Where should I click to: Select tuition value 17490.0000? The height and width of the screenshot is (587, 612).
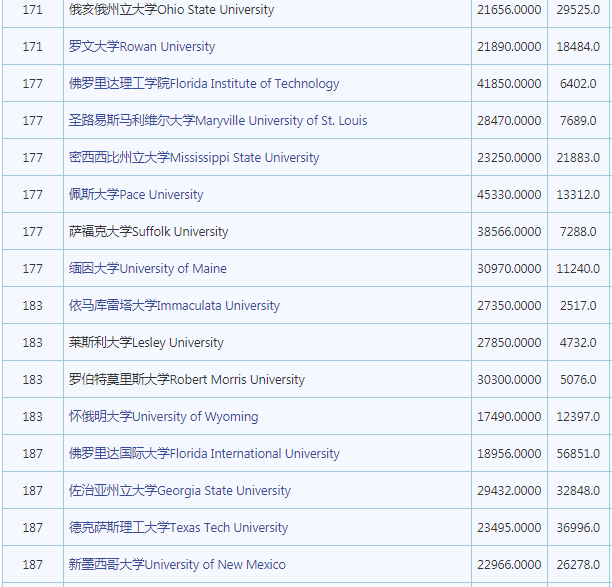click(x=509, y=417)
